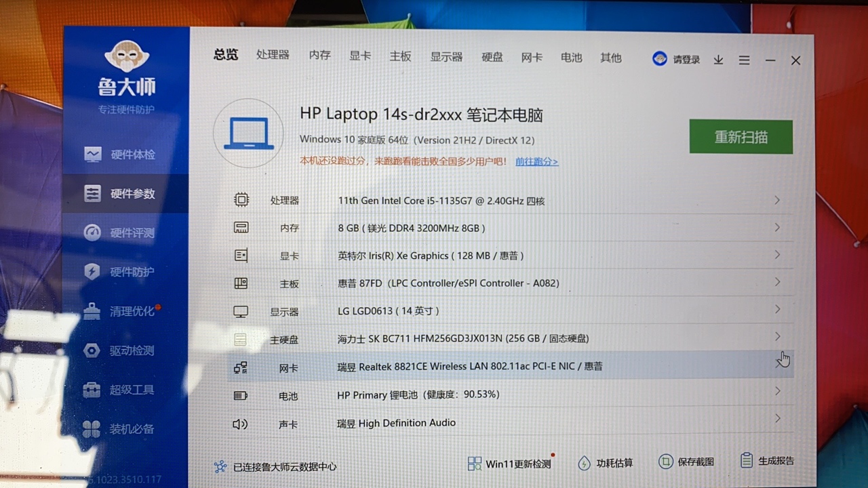Screen dimensions: 868x488
Task: Open 超级工具 super tools
Action: tap(132, 390)
